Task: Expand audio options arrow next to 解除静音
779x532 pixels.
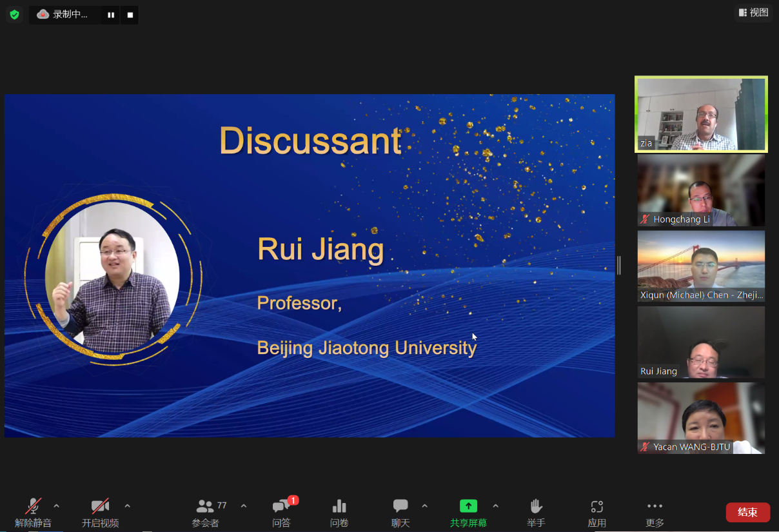Action: 56,506
